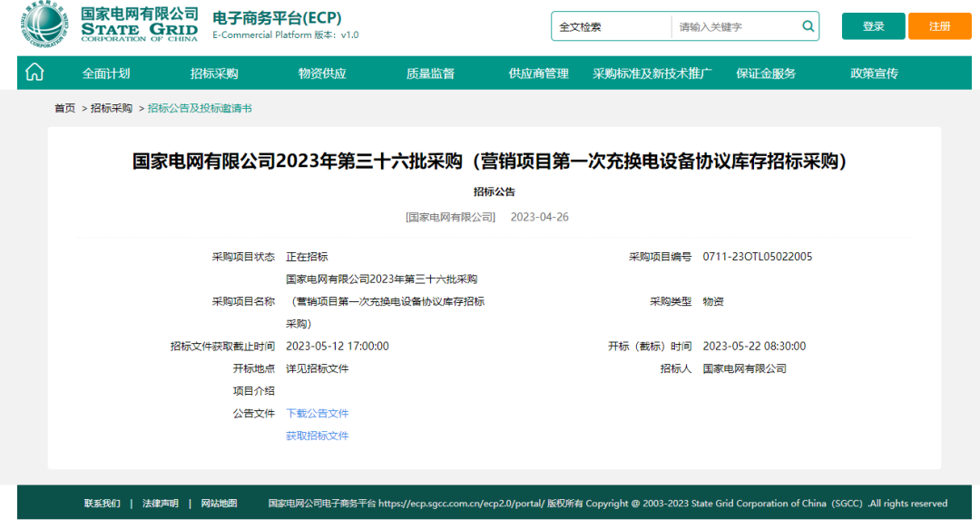Open the 全面计划 menu
980x529 pixels.
(106, 73)
